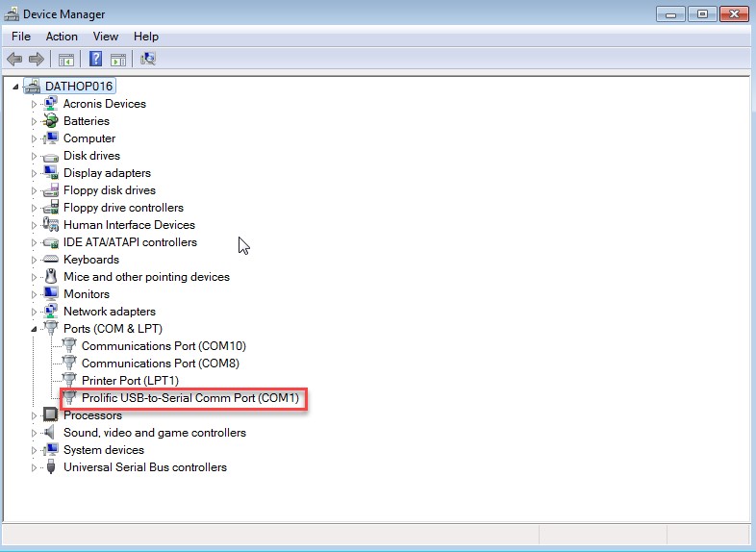The image size is (756, 552).
Task: Select the Human Interface Devices label
Action: click(129, 225)
